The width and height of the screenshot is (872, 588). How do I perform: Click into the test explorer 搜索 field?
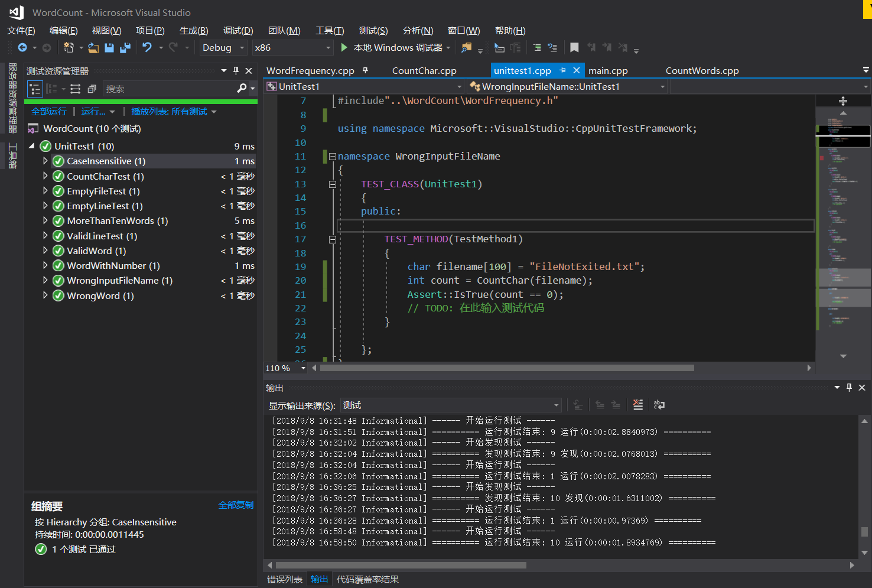point(170,89)
